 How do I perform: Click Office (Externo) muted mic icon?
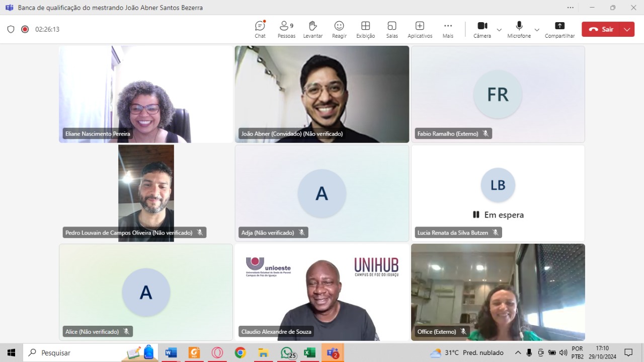pos(463,331)
